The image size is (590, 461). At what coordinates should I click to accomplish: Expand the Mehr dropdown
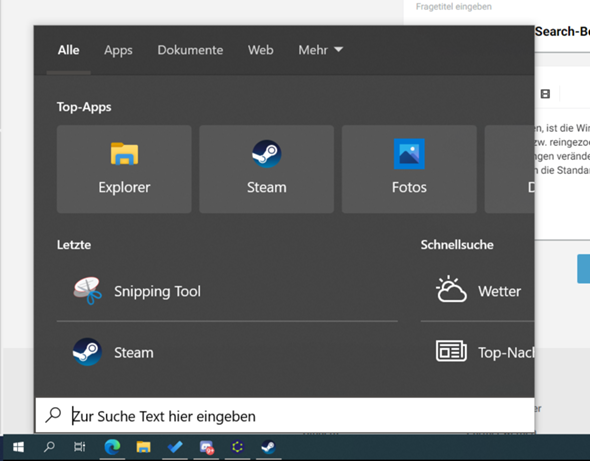(321, 50)
